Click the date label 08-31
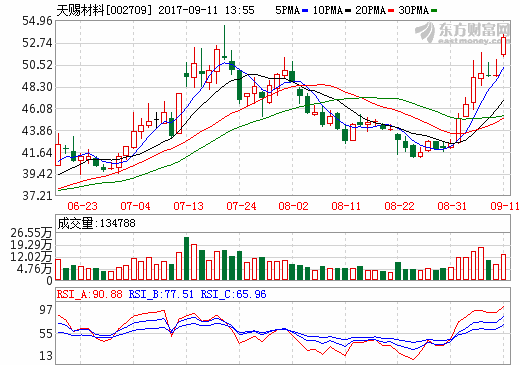Screen dimensions: 520x365 452,206
